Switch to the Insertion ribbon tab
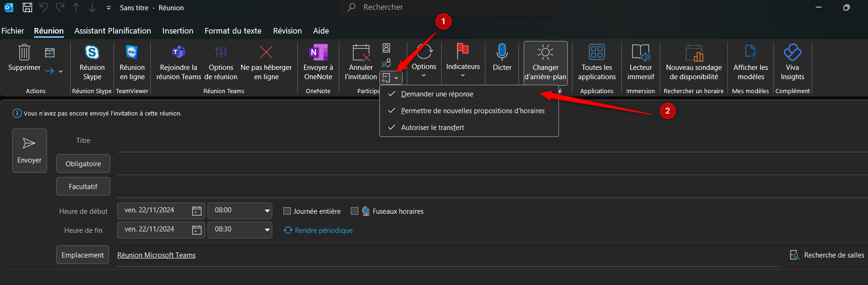868x285 pixels. pos(178,31)
